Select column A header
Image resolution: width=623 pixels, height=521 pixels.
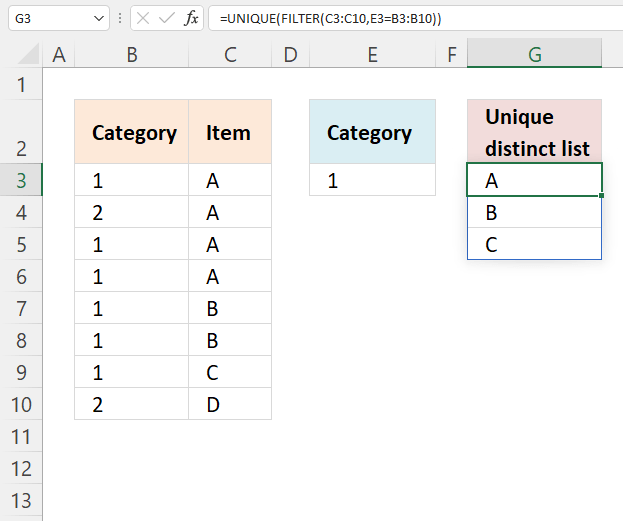tap(59, 54)
